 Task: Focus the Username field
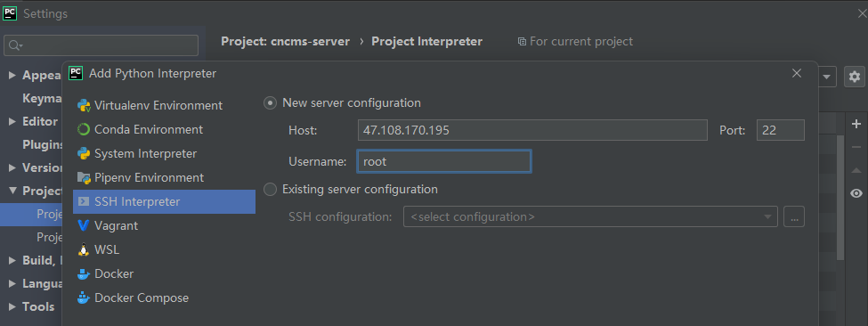tap(444, 161)
